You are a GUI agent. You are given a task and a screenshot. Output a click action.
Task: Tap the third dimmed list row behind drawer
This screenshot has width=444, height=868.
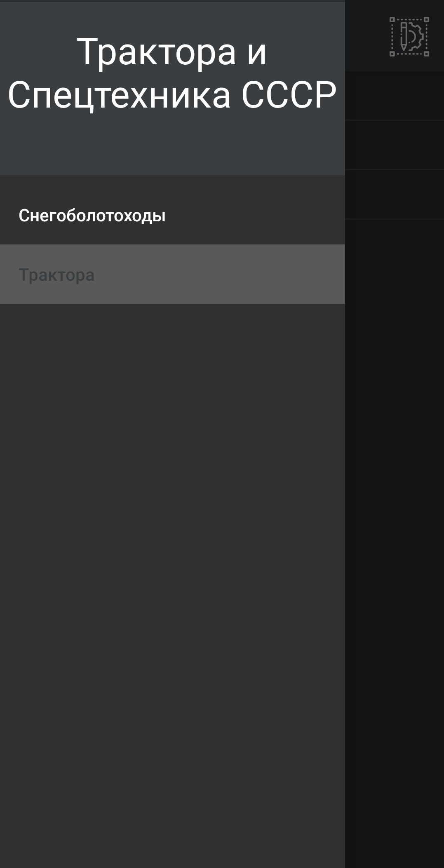395,195
